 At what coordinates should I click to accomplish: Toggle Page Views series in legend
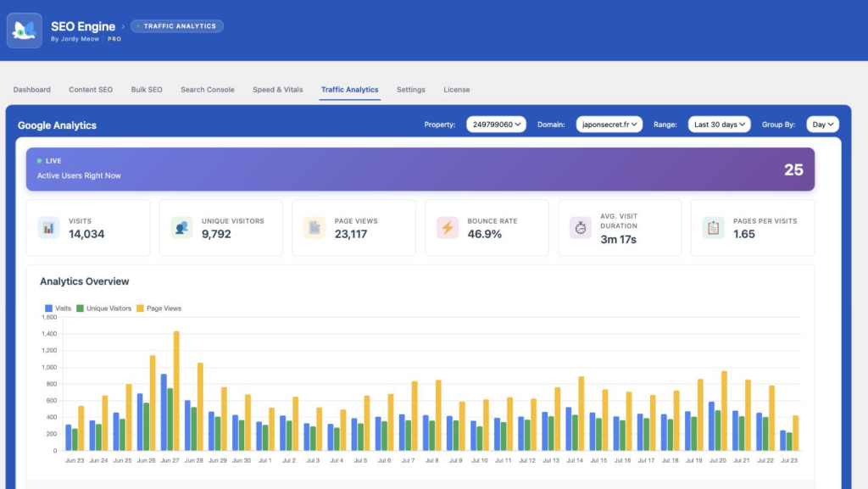click(x=159, y=308)
